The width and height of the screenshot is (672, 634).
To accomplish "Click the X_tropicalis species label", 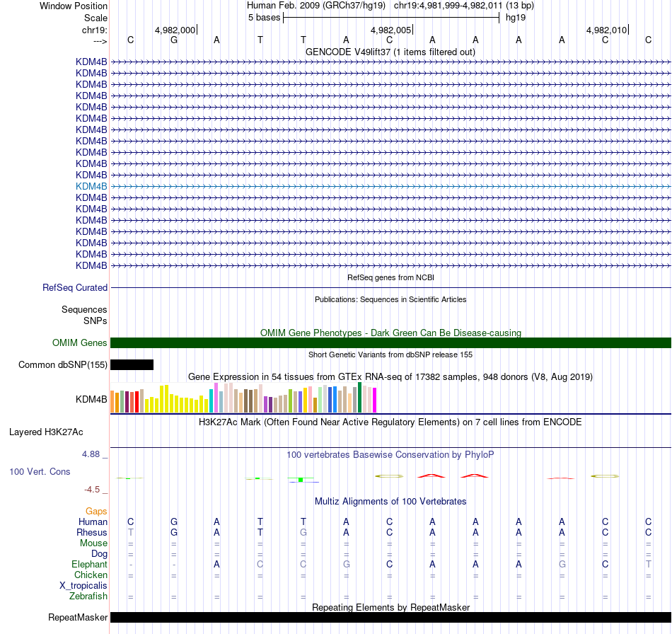I will (83, 586).
